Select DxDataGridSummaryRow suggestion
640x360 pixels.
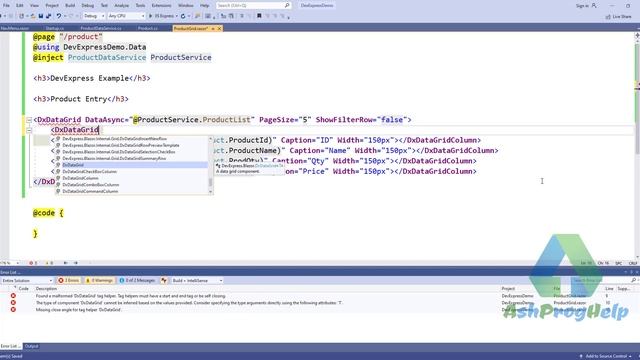[131, 158]
